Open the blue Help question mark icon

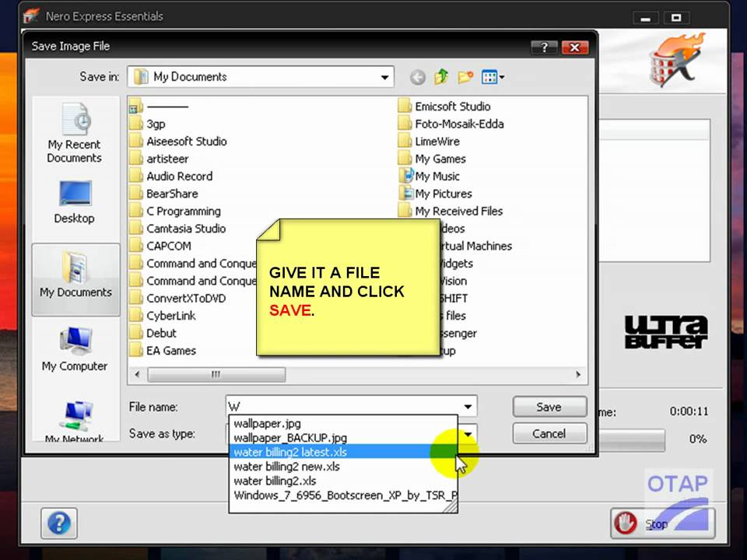pos(59,523)
